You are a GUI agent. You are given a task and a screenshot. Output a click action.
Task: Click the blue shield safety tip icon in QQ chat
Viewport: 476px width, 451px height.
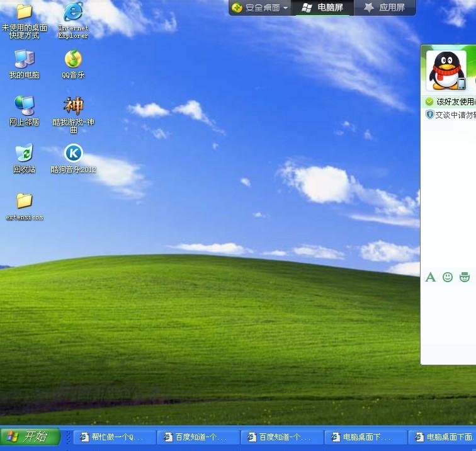click(x=430, y=115)
